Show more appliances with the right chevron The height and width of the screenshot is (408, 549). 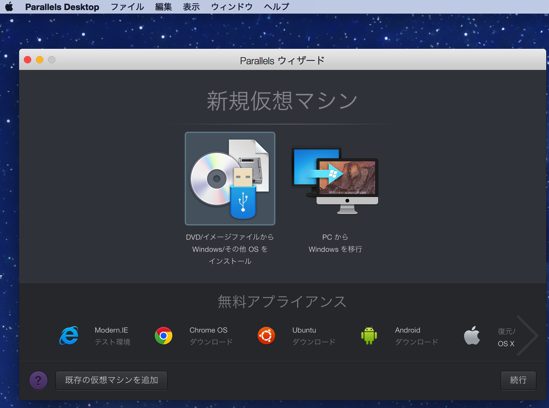pyautogui.click(x=527, y=336)
